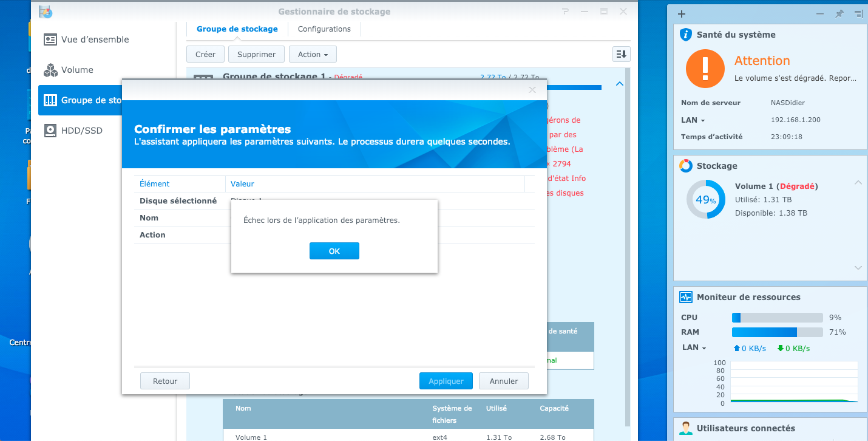Image resolution: width=868 pixels, height=441 pixels.
Task: Open LAN dropdown in Santé du système
Action: (693, 120)
